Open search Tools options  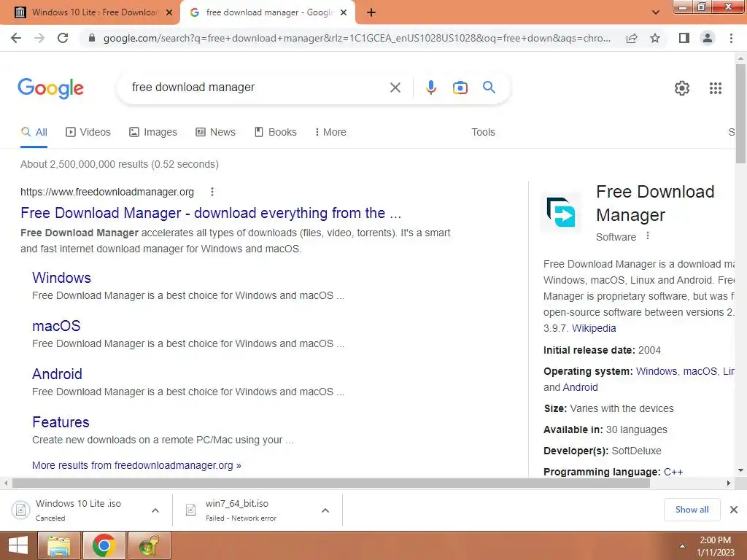coord(483,132)
